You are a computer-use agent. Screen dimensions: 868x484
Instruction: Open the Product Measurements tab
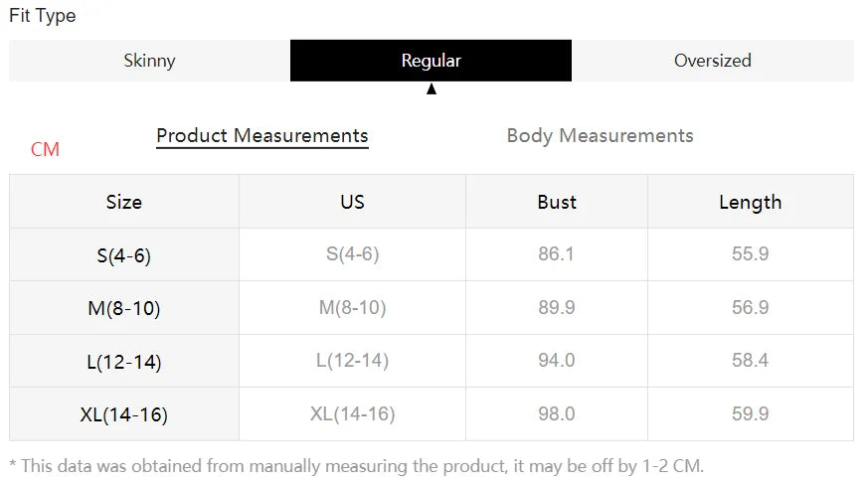[x=262, y=136]
